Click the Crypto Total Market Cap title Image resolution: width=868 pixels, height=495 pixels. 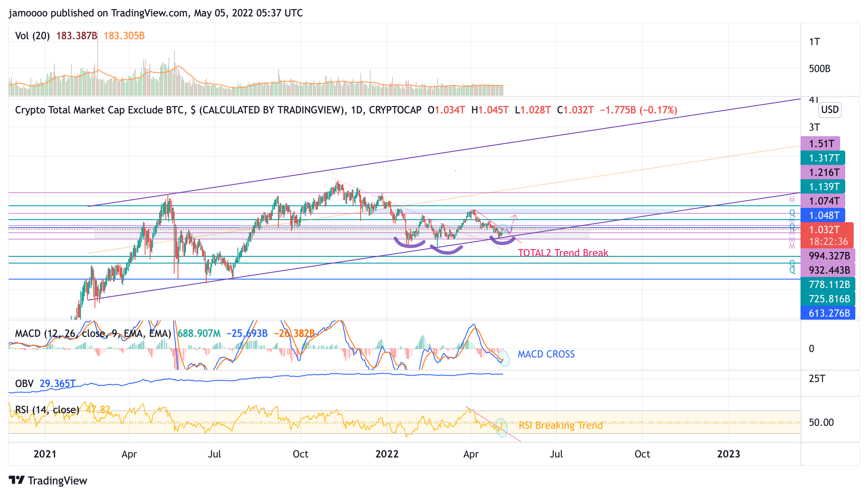pos(218,110)
